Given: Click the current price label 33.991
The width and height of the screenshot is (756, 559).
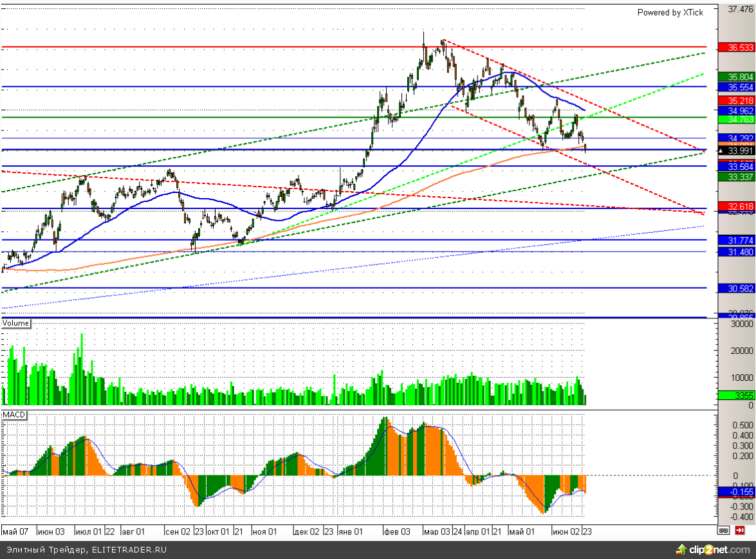Looking at the screenshot, I should coord(740,151).
